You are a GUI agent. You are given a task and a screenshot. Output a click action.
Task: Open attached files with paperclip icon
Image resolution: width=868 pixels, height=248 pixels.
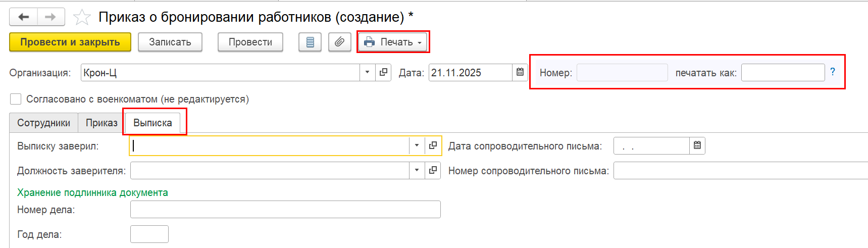coord(339,42)
